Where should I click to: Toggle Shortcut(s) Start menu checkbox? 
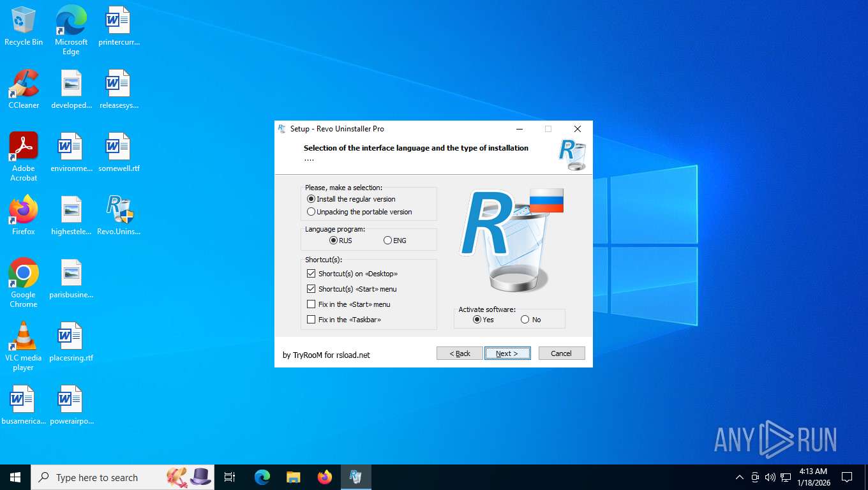coord(352,289)
